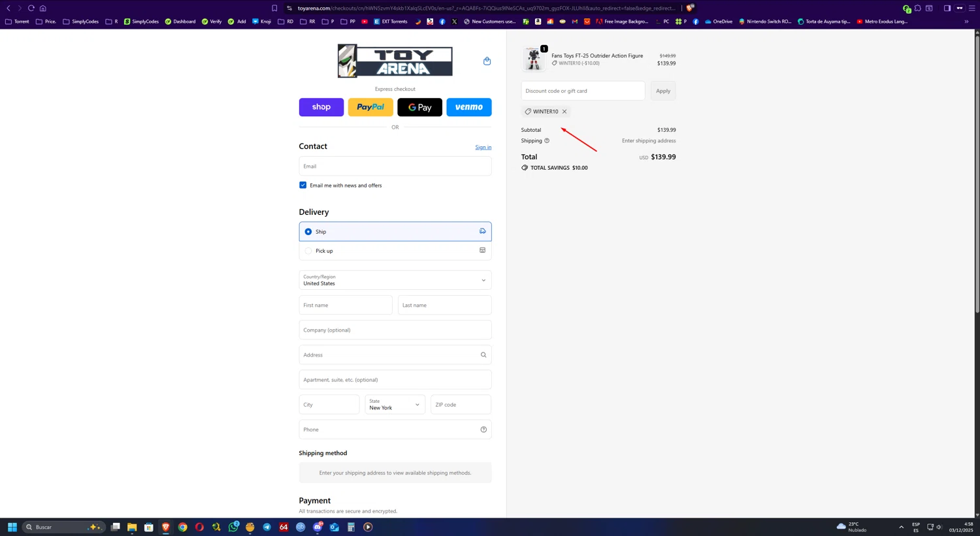Show more bookmarks with the chevron
980x536 pixels.
click(x=966, y=22)
